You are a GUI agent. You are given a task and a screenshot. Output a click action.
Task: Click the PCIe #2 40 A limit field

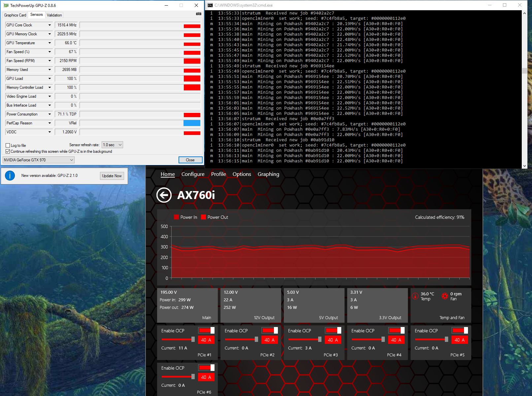(270, 340)
